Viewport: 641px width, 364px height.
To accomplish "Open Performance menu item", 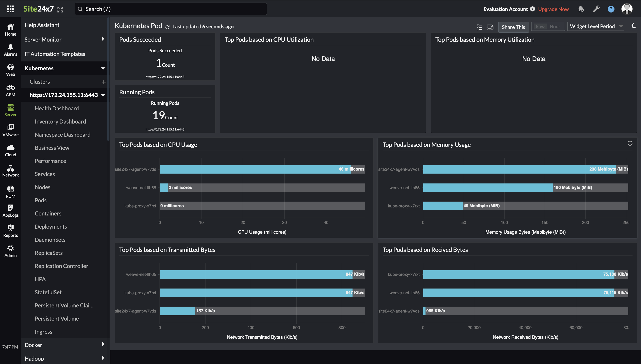I will (50, 161).
